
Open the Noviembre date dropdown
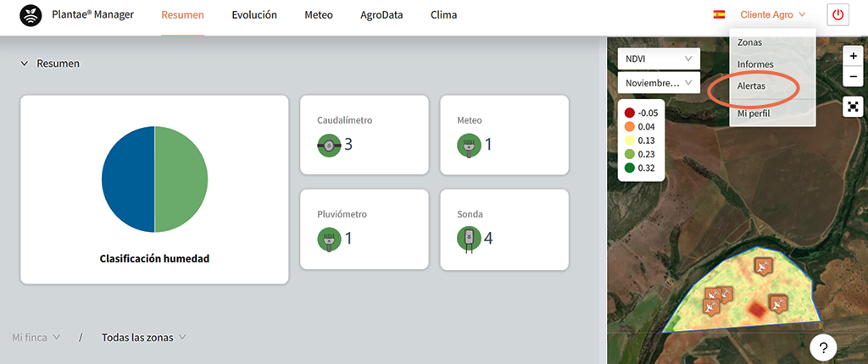pos(659,82)
